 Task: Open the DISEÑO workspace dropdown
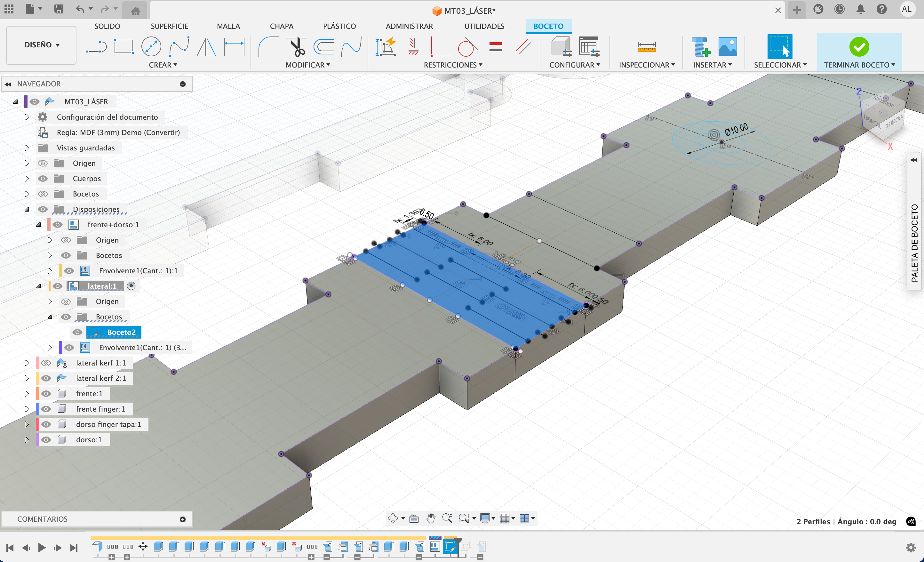[x=41, y=45]
